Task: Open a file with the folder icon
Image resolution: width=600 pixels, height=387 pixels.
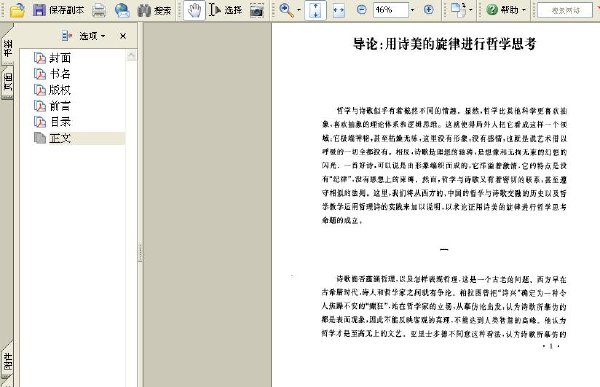Action: [17, 10]
